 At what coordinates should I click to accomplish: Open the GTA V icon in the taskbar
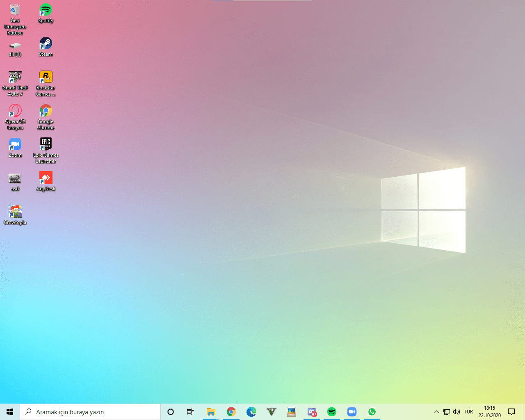(272, 412)
